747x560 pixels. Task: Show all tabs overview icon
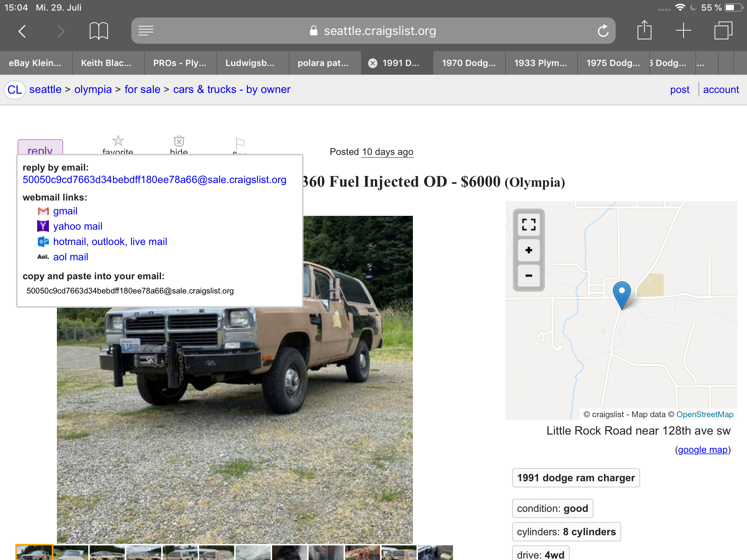(x=723, y=30)
